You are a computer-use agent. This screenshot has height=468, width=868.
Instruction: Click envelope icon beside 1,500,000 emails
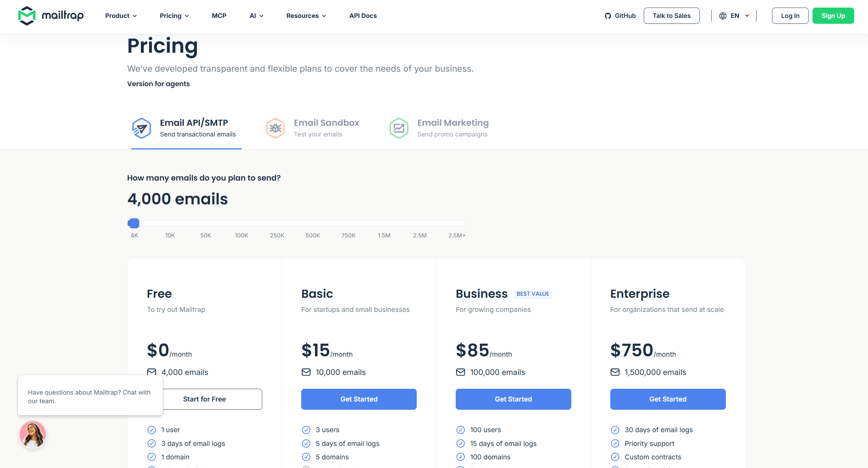coord(615,372)
